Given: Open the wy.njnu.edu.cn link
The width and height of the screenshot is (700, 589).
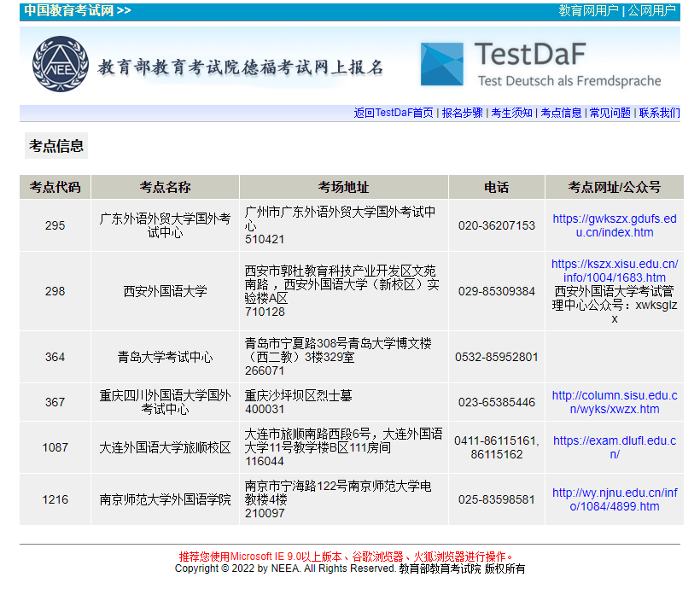Looking at the screenshot, I should [615, 499].
